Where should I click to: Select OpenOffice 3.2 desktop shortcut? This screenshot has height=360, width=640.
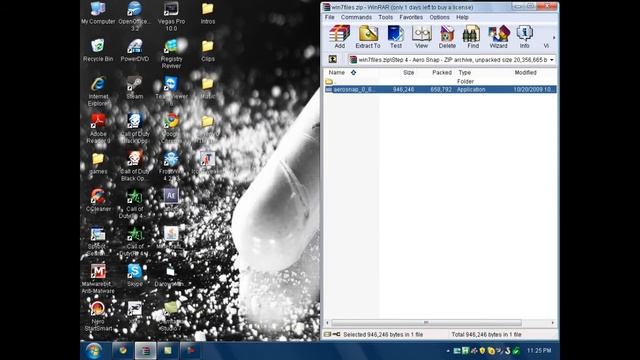click(x=135, y=16)
